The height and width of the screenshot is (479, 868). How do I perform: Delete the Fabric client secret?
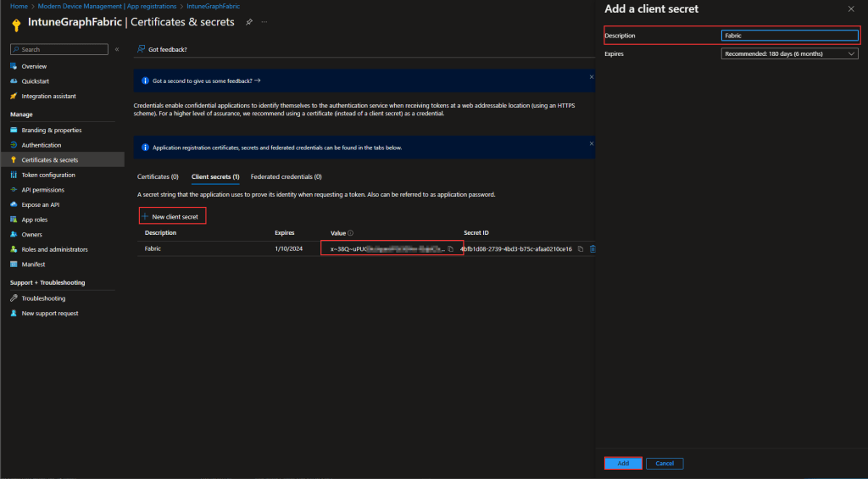pos(593,248)
